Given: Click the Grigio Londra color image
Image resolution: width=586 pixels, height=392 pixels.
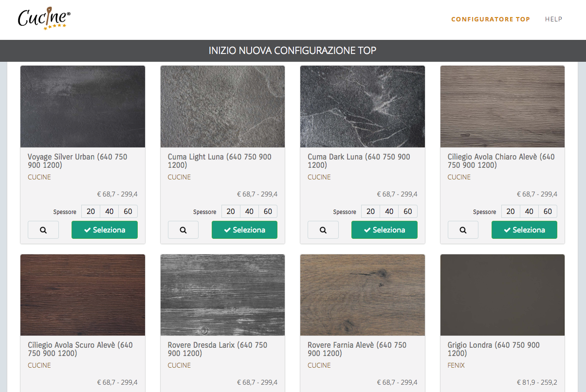Looking at the screenshot, I should coord(502,295).
